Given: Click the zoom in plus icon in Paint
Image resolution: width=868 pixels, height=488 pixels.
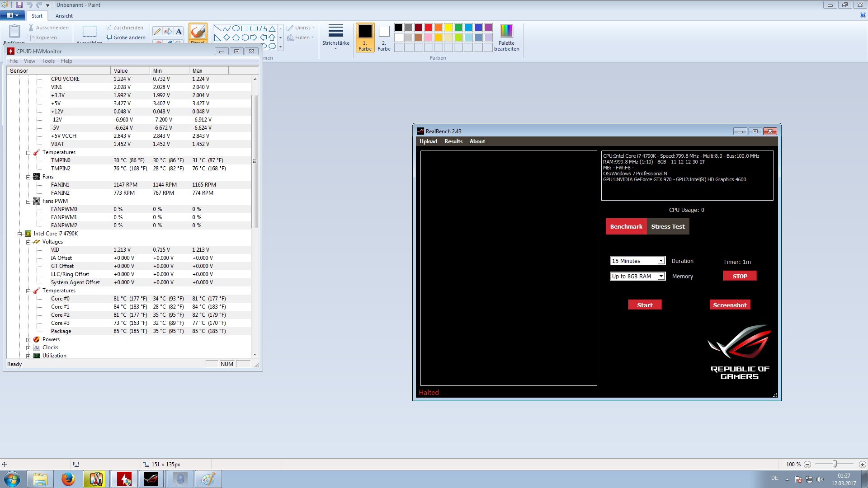Looking at the screenshot, I should (x=862, y=465).
